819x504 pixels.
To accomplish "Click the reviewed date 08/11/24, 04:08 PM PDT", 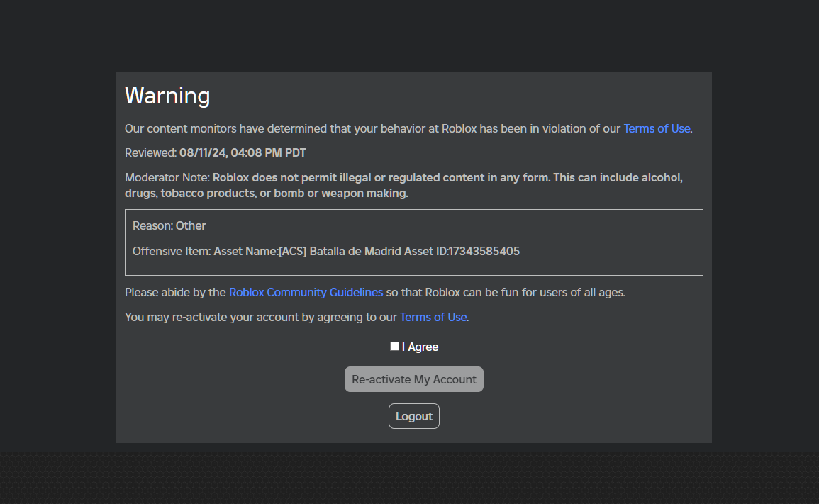I will pyautogui.click(x=243, y=152).
